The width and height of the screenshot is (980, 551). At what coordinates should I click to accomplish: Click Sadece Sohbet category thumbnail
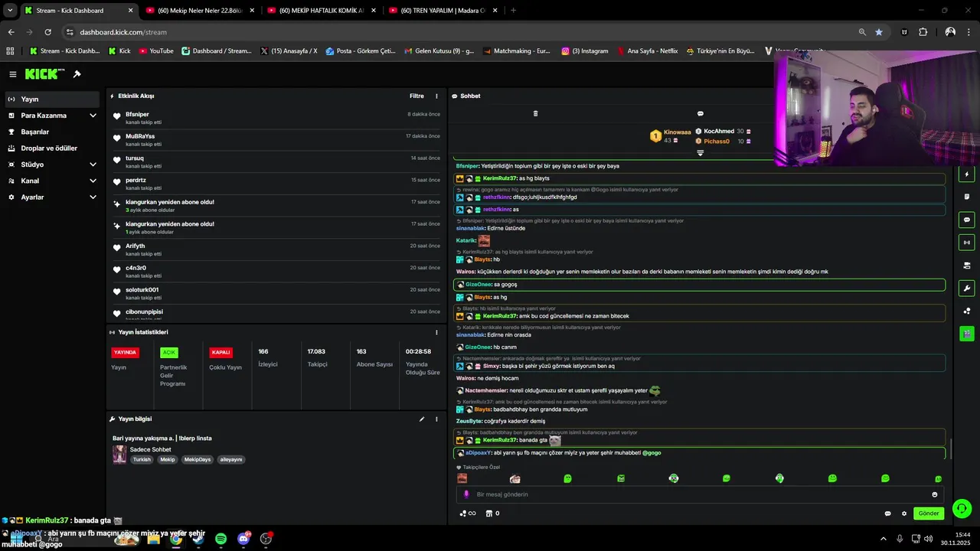click(119, 455)
